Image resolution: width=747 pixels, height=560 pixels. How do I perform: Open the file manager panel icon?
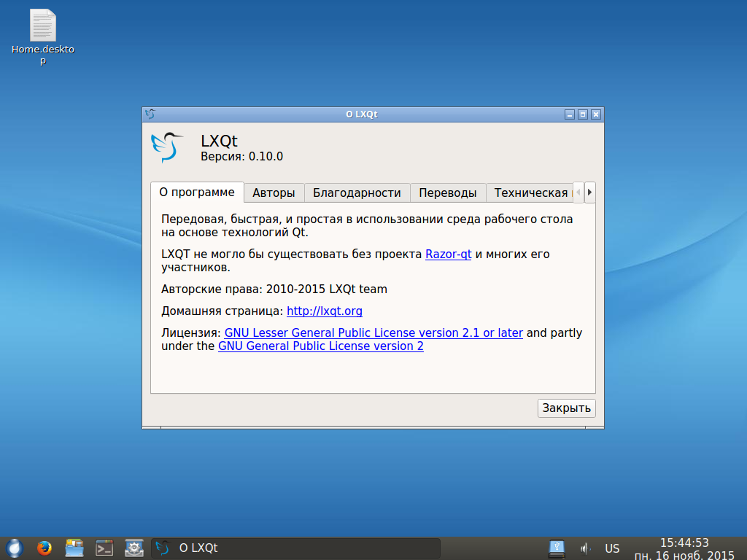coord(74,548)
